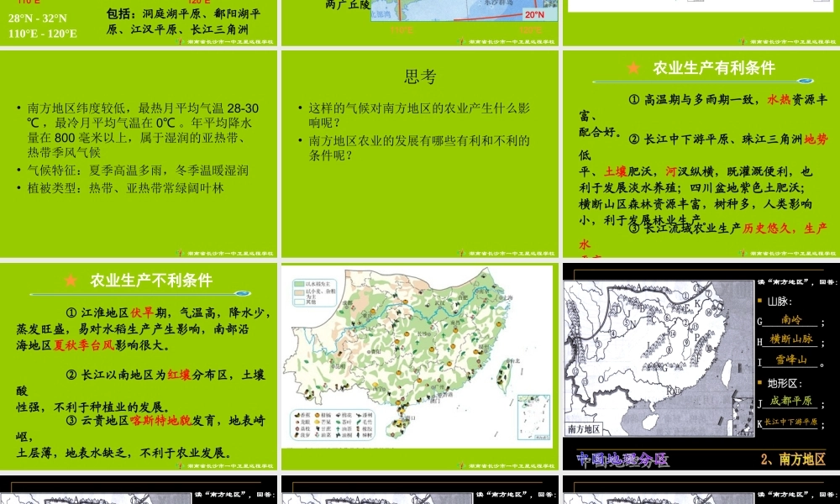Image resolution: width=840 pixels, height=504 pixels.
Task: Click answer 成都平原 on line J
Action: pyautogui.click(x=790, y=401)
